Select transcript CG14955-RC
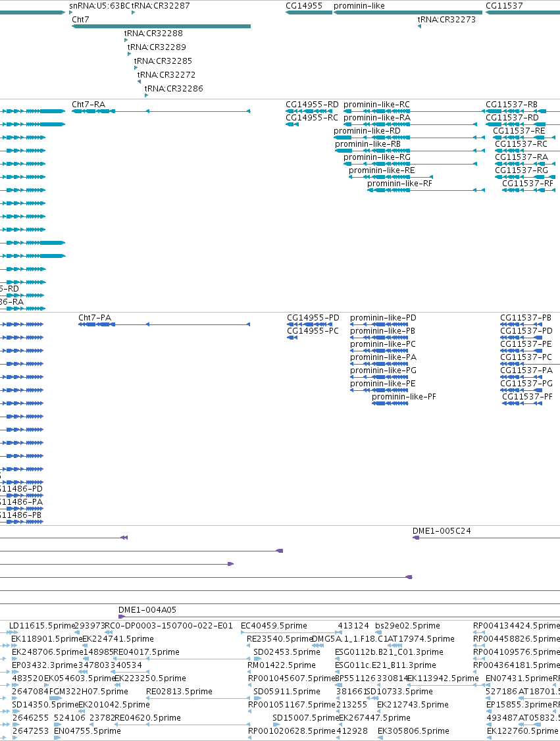 [x=312, y=118]
